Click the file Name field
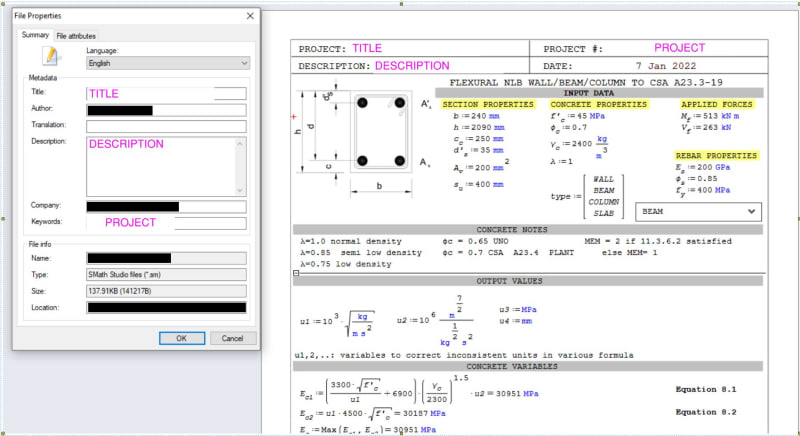 tap(166, 258)
